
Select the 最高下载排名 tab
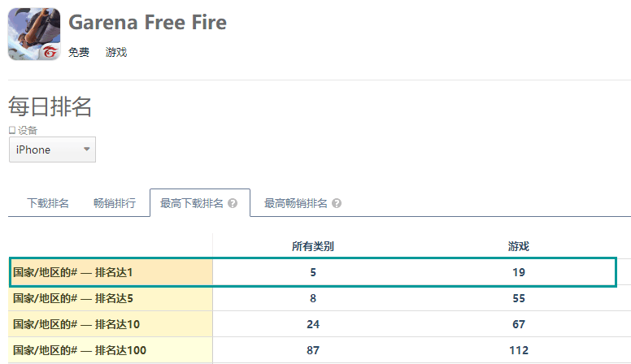click(x=192, y=203)
